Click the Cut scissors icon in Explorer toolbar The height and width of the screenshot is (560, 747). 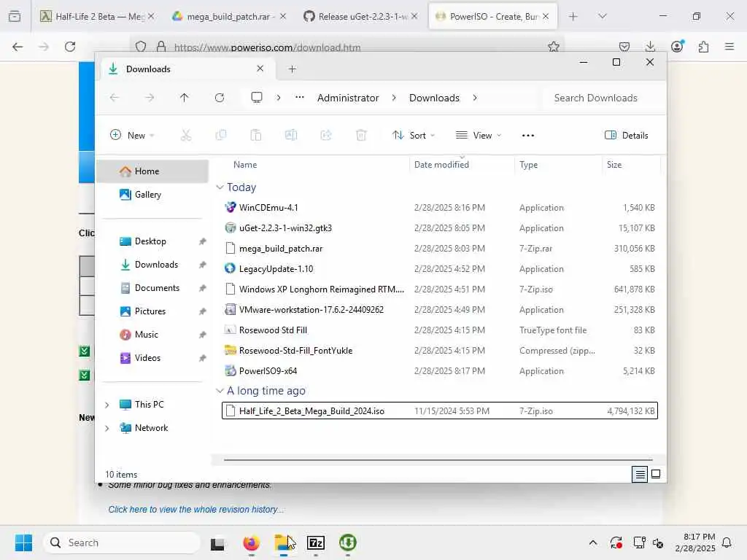pos(186,135)
